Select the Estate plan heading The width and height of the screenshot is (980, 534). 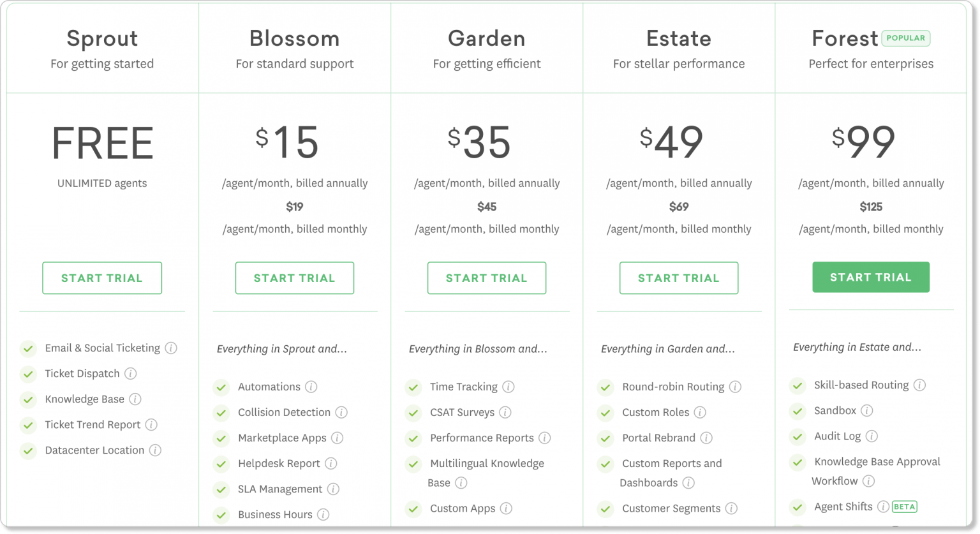click(678, 38)
